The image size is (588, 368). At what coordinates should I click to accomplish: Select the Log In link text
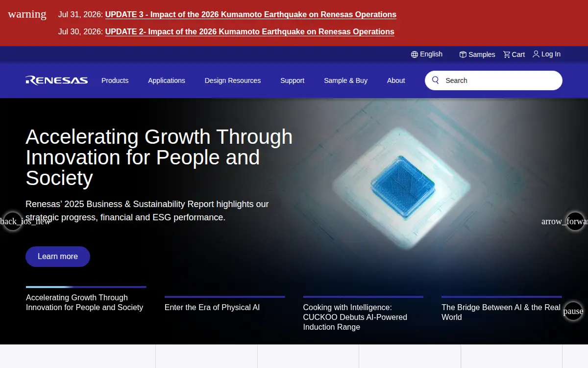coord(551,54)
